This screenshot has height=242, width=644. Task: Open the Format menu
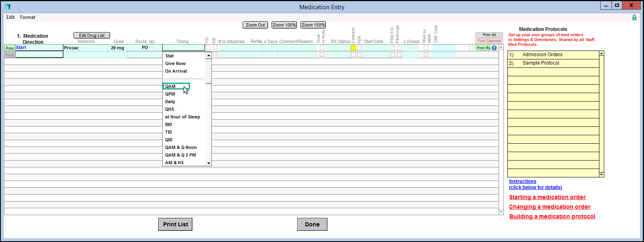(28, 17)
